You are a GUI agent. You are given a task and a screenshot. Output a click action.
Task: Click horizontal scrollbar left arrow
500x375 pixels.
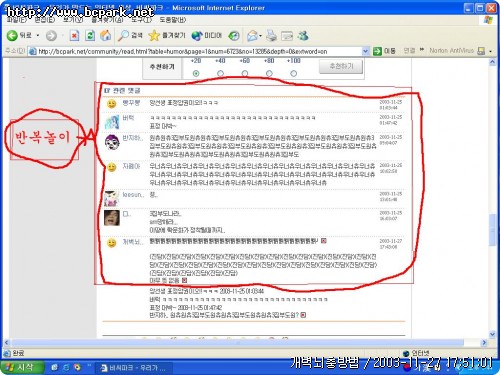click(x=6, y=342)
